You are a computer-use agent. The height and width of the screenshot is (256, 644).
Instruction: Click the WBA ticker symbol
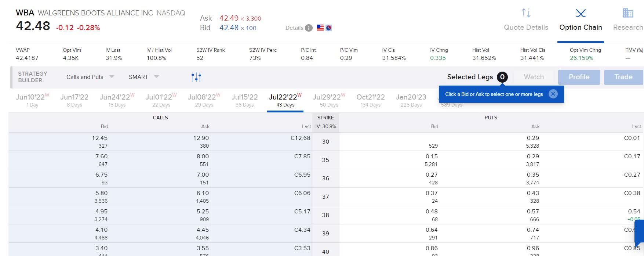(25, 13)
